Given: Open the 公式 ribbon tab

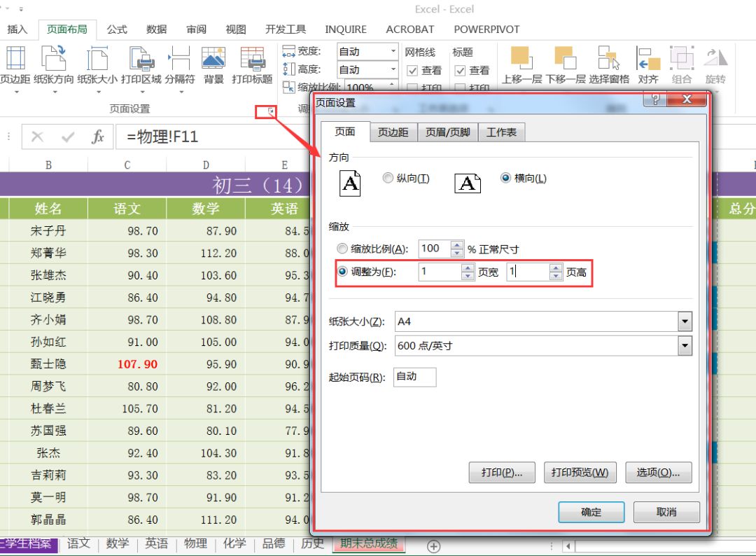Looking at the screenshot, I should [117, 29].
